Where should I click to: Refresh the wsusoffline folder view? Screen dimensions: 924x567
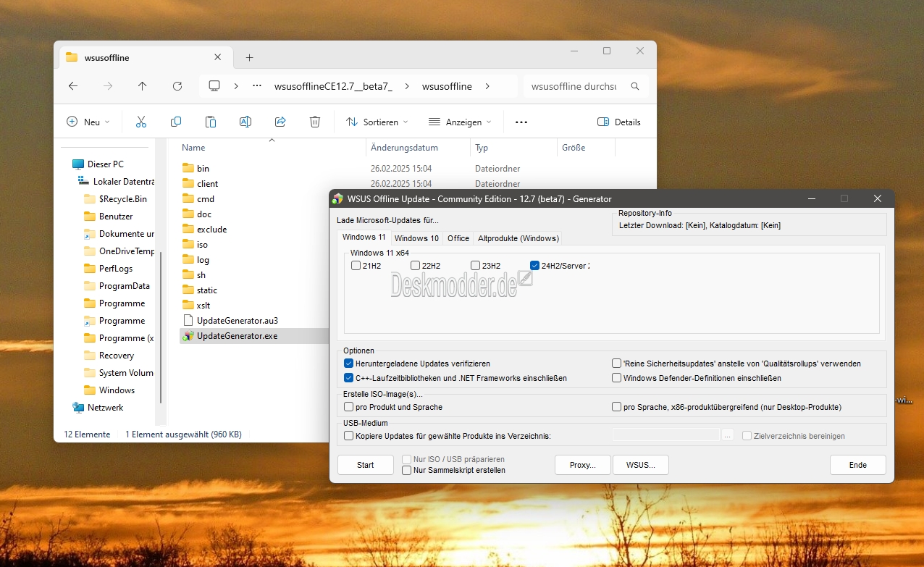[177, 86]
